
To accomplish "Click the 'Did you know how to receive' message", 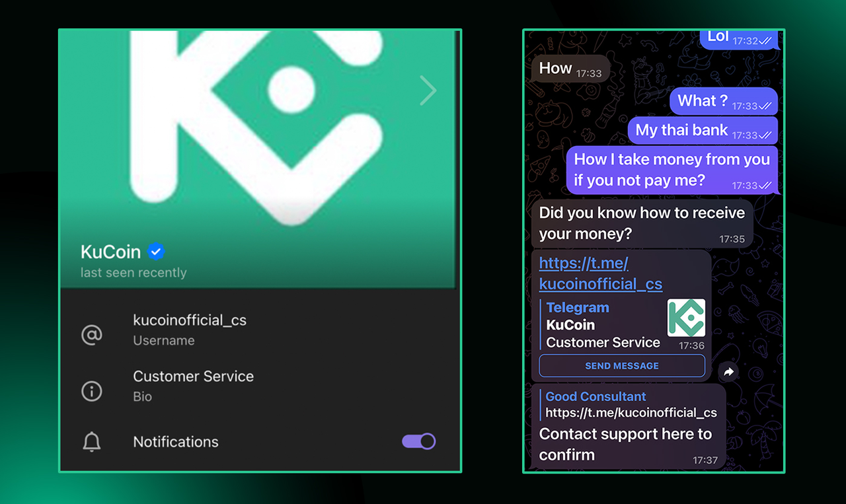I will click(642, 223).
